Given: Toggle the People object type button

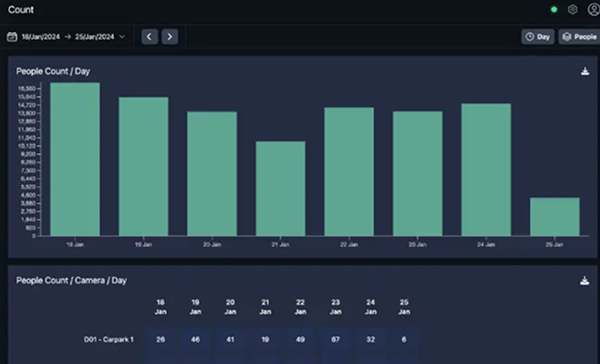Looking at the screenshot, I should 579,37.
